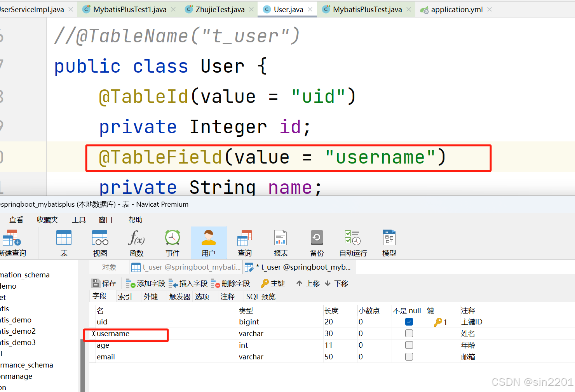This screenshot has width=575, height=392.
Task: Toggle 不是 null checkbox for age
Action: [409, 345]
